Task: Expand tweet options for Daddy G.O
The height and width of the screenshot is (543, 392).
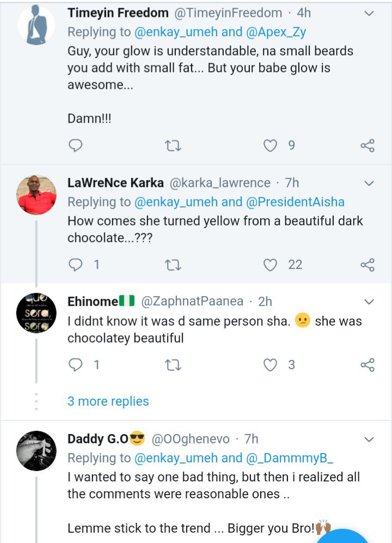Action: pyautogui.click(x=369, y=438)
